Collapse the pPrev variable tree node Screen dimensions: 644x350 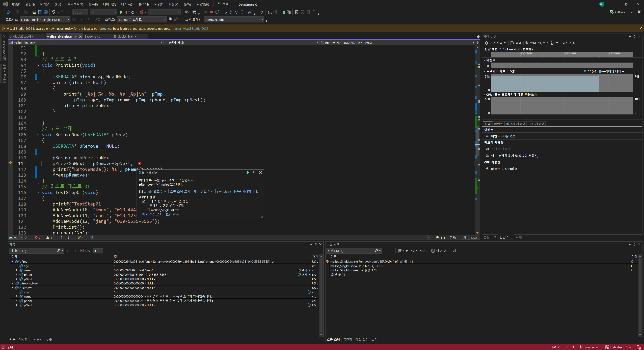13,261
